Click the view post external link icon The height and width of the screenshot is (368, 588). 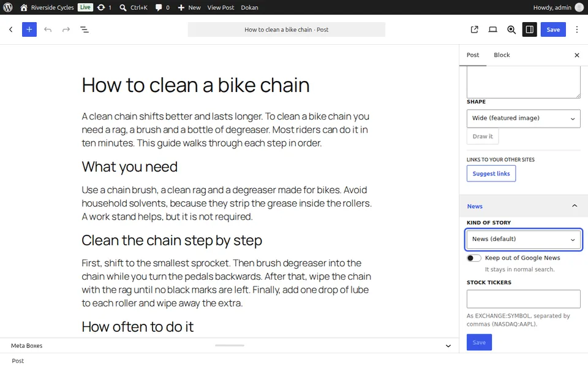tap(474, 29)
